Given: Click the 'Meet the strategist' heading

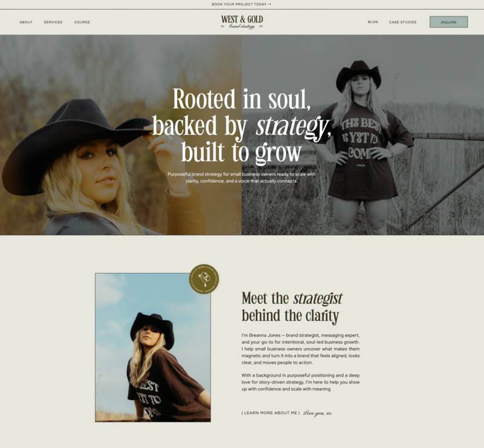Looking at the screenshot, I should tap(292, 308).
